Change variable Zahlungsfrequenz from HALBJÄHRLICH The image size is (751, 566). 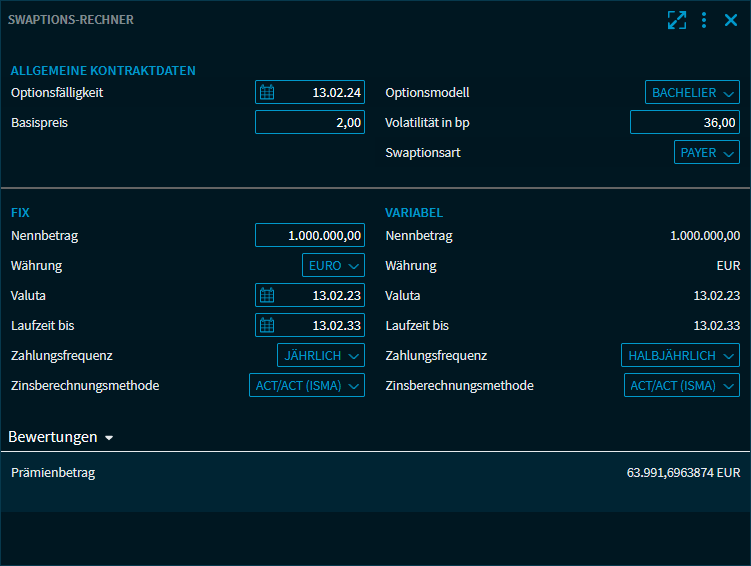[x=680, y=356]
